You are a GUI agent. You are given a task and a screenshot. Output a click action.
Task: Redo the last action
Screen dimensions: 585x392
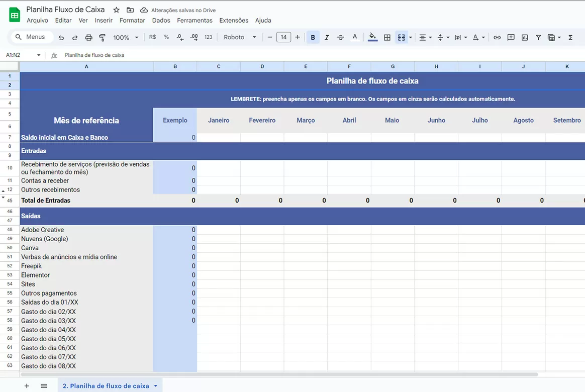tap(74, 37)
